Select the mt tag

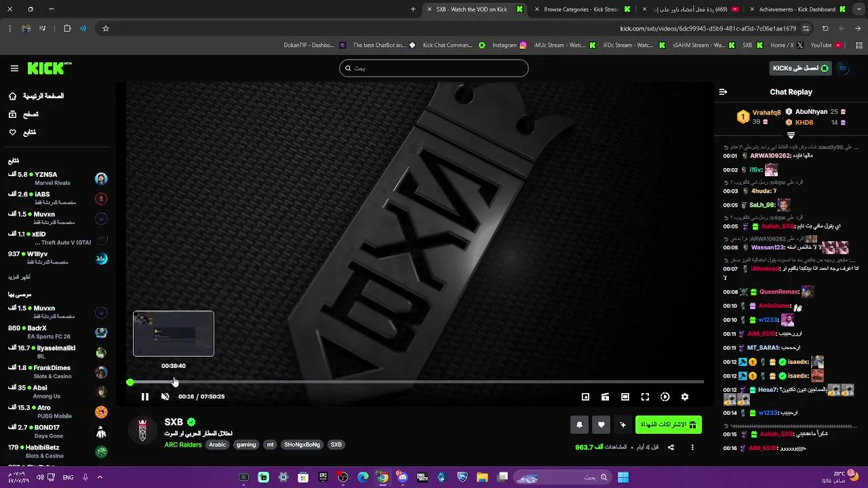270,445
